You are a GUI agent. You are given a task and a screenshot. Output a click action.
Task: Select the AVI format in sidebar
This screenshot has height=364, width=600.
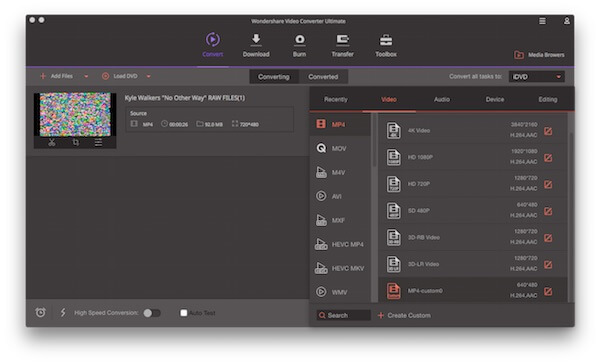pyautogui.click(x=340, y=196)
